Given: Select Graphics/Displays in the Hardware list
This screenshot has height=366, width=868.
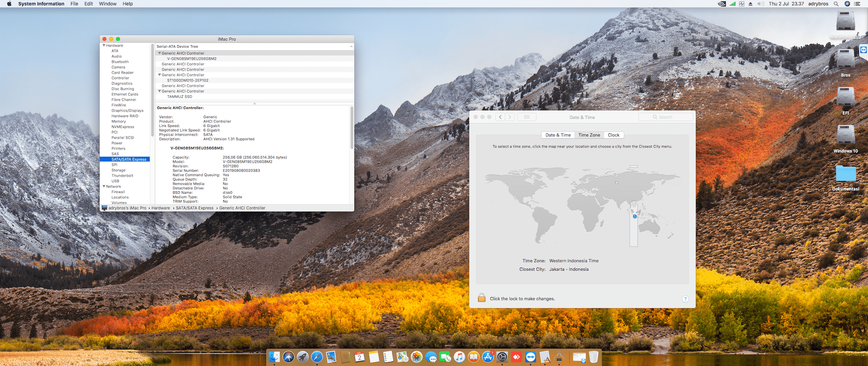Looking at the screenshot, I should click(127, 111).
